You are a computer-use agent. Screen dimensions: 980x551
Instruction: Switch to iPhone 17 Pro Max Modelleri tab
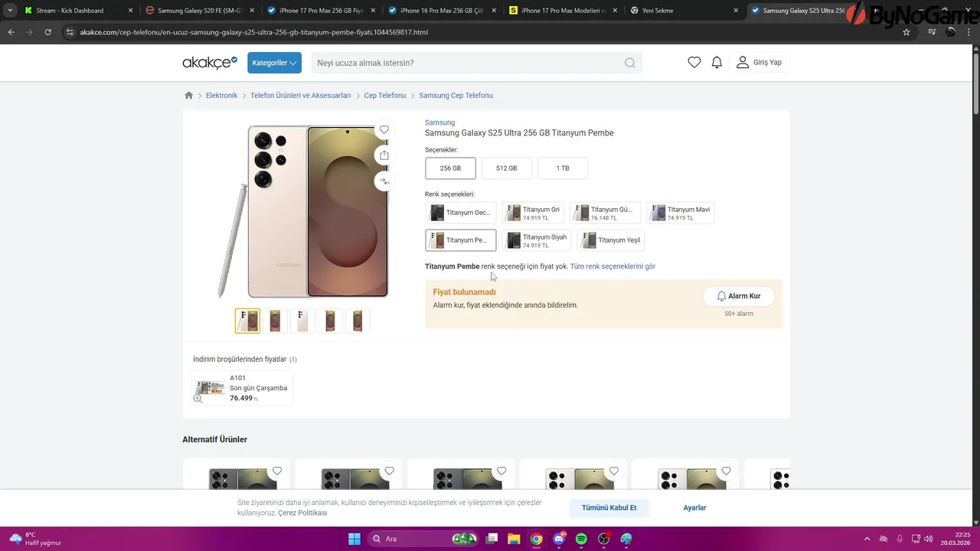pyautogui.click(x=563, y=11)
